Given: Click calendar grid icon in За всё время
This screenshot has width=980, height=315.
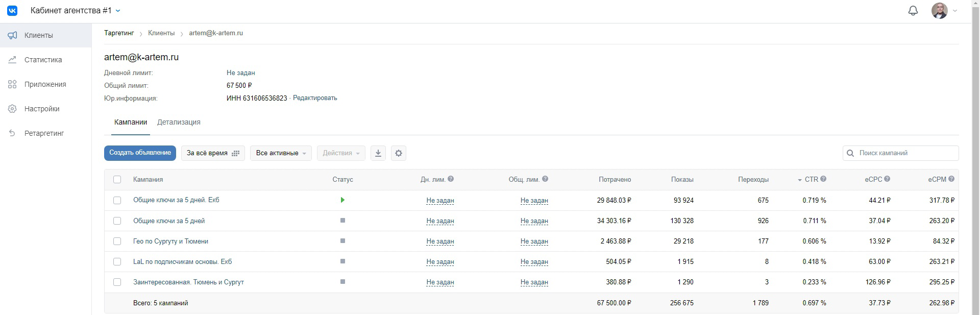Looking at the screenshot, I should tap(235, 153).
